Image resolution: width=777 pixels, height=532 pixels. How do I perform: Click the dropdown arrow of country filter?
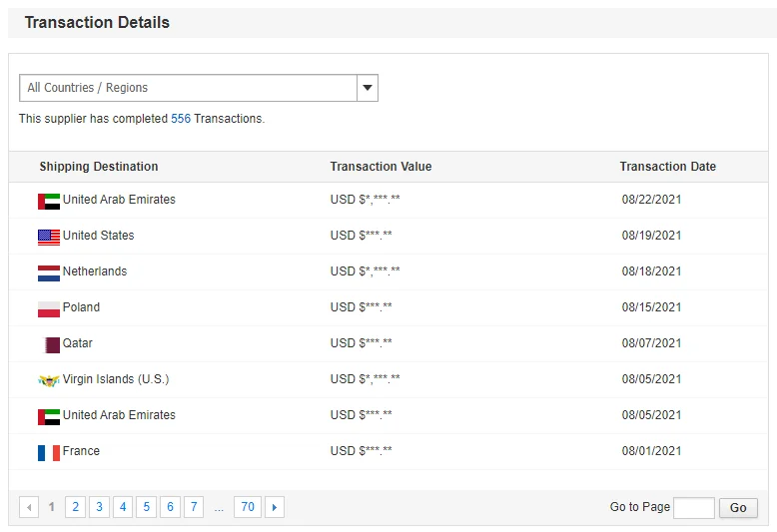[x=368, y=88]
